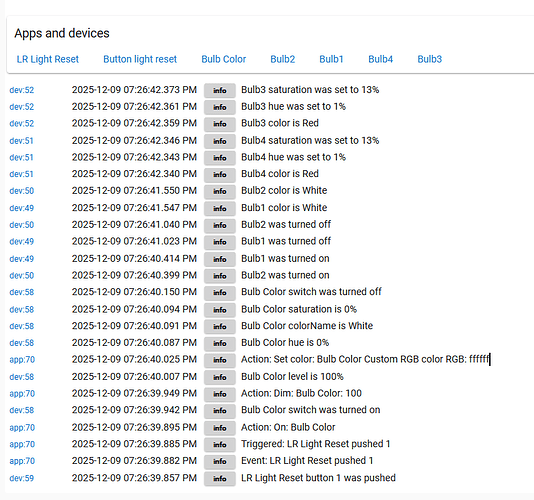Open dev:59 link on button 1 was pushed row
This screenshot has height=500, width=534.
pyautogui.click(x=22, y=478)
